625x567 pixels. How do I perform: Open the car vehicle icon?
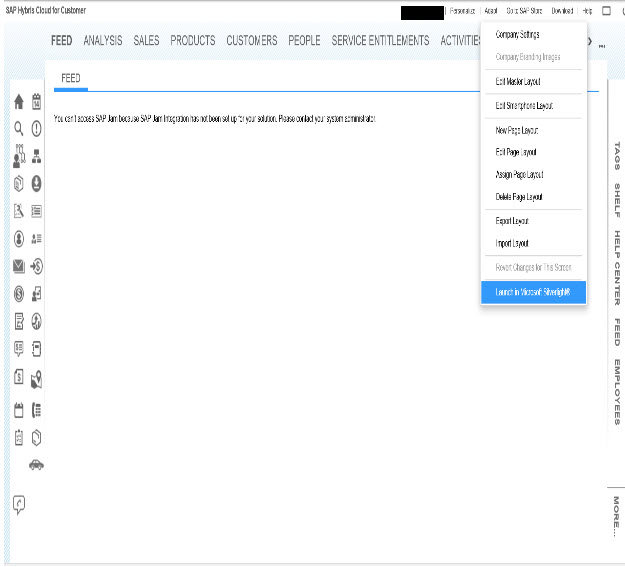click(36, 465)
